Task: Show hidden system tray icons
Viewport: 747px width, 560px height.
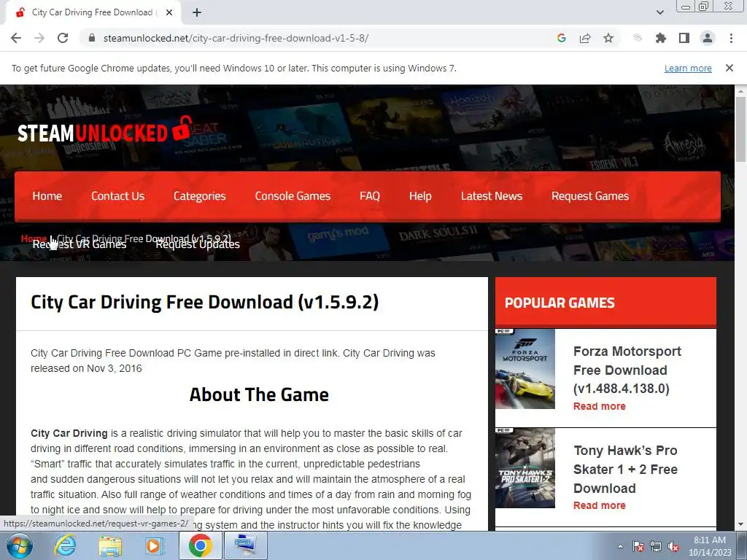Action: pos(620,546)
